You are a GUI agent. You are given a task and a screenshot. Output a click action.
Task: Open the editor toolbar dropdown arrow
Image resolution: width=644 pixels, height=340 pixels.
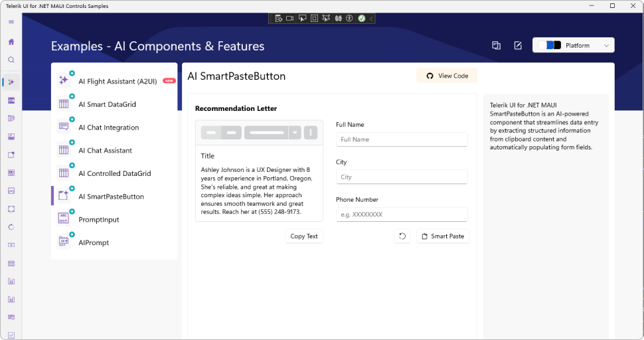295,133
